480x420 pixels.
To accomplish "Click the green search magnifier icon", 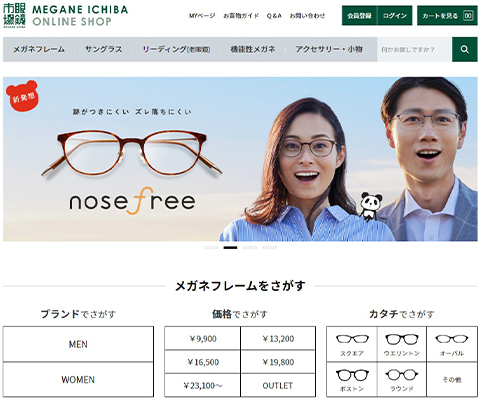I will click(x=464, y=49).
